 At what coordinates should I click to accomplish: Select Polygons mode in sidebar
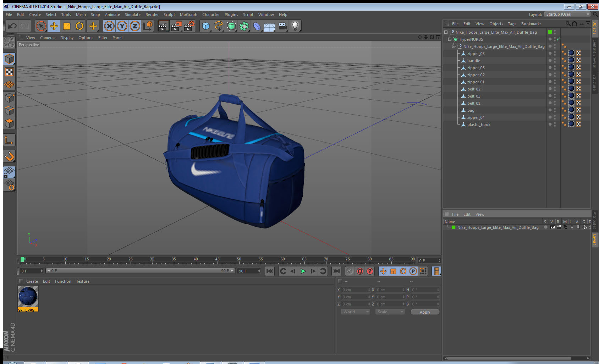point(9,123)
